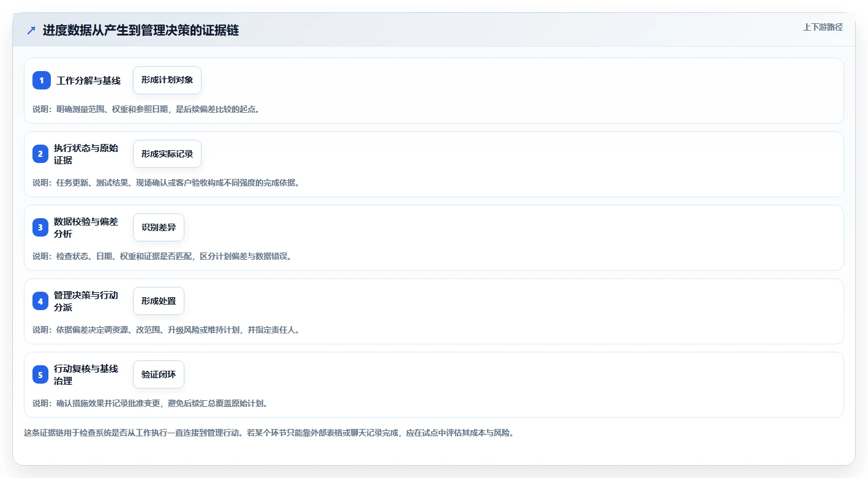Image resolution: width=868 pixels, height=478 pixels.
Task: Click the 形成计划对象 chip
Action: [x=167, y=80]
